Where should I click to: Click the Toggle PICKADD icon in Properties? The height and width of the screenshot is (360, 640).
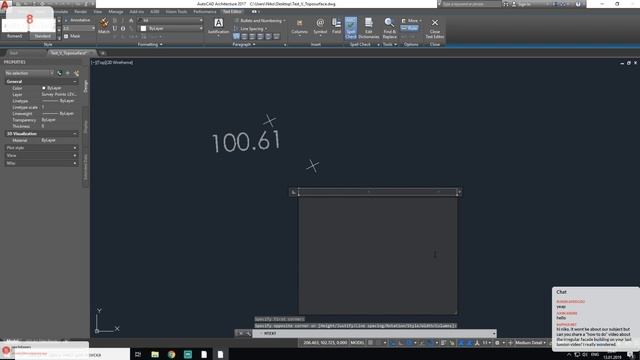pos(60,73)
